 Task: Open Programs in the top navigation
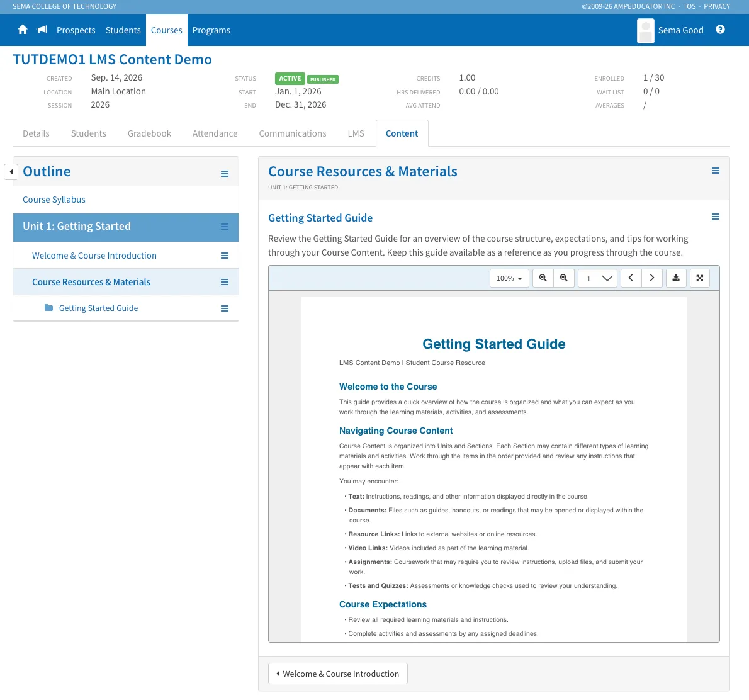pos(211,30)
